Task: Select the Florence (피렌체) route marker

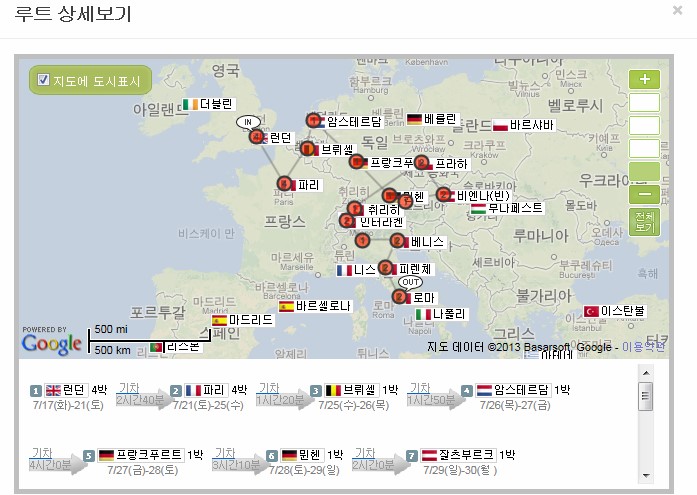Action: tap(385, 268)
